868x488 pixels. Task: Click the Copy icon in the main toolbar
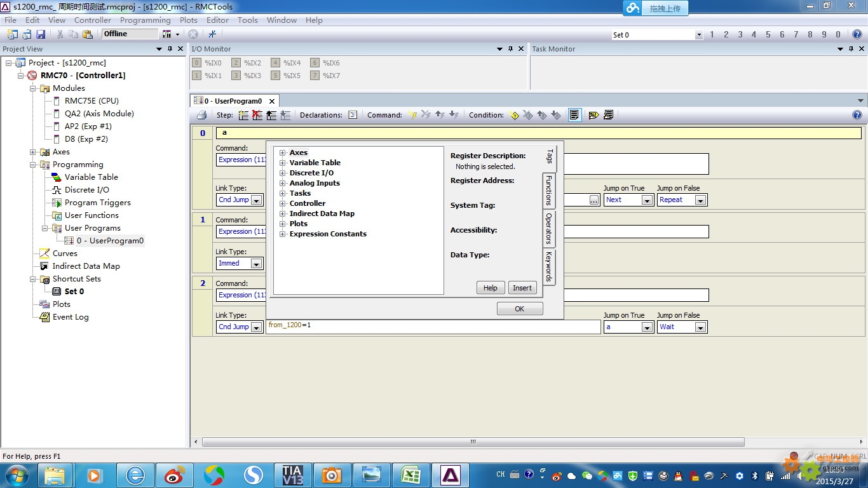tap(74, 34)
